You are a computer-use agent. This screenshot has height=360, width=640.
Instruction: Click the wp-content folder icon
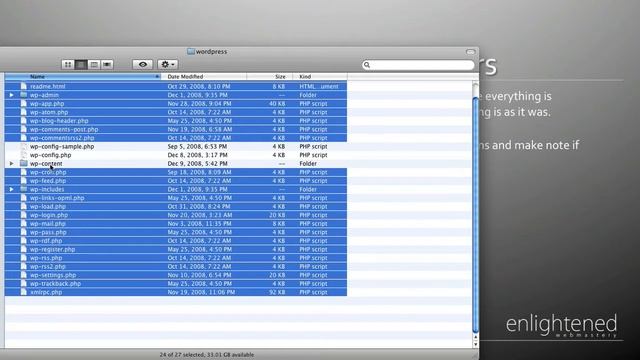click(x=24, y=164)
